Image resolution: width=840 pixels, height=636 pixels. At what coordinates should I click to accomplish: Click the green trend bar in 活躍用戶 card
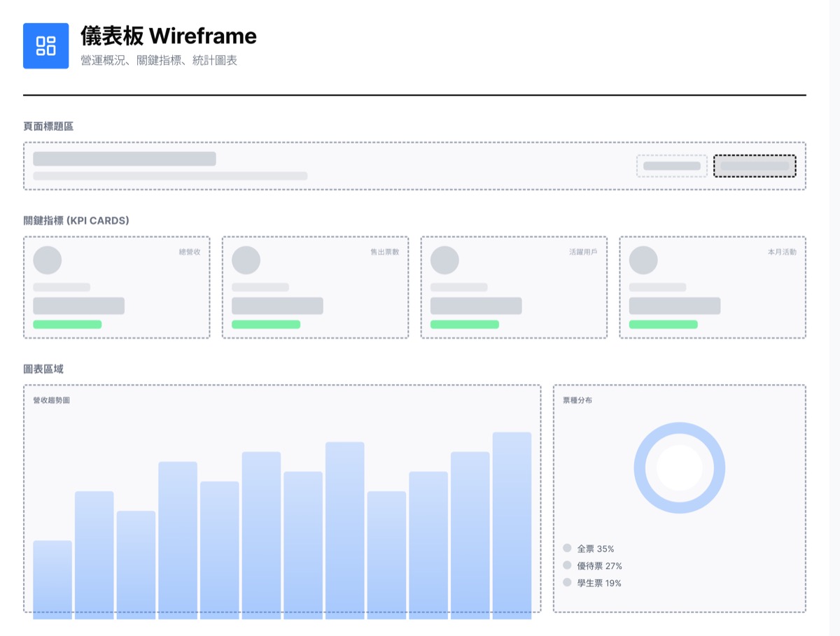[465, 325]
